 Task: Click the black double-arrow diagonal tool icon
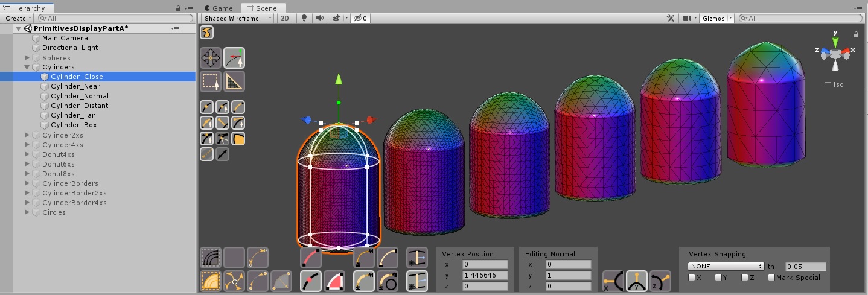[x=222, y=154]
